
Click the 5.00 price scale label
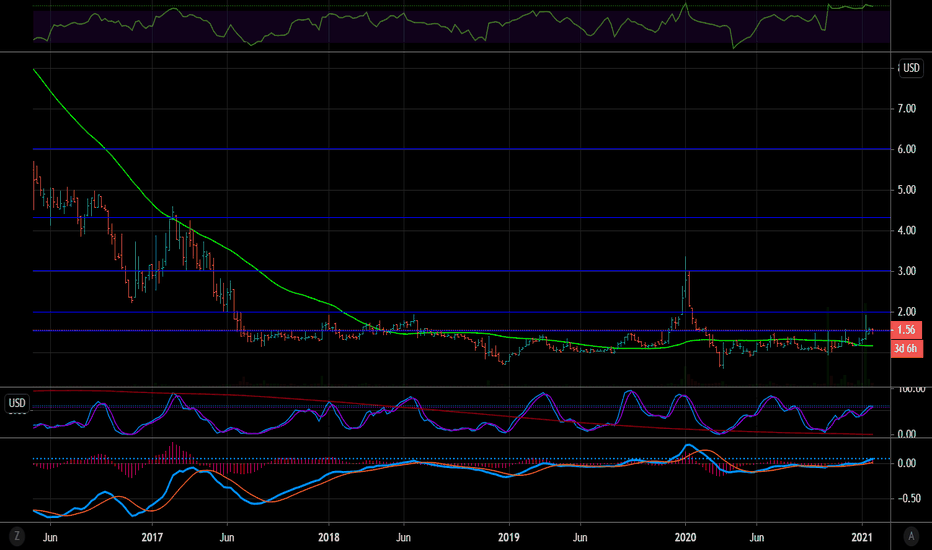pos(906,190)
